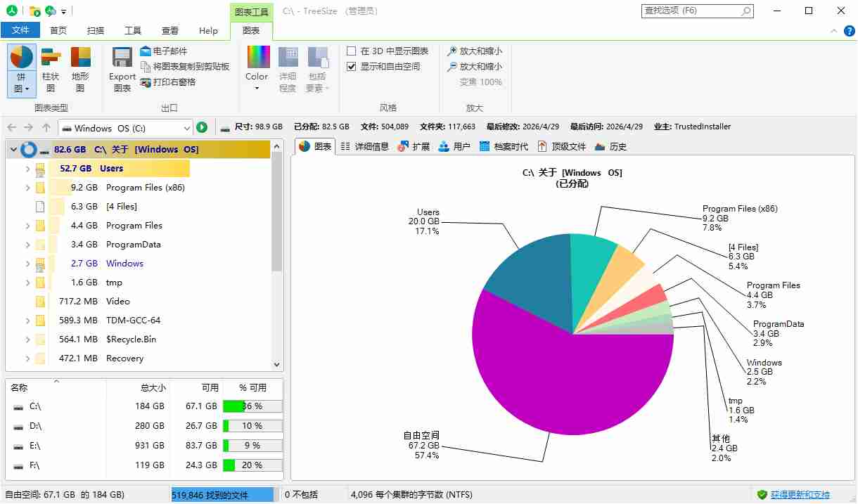
Task: Click 获得更新和支持 link in status bar
Action: (800, 496)
